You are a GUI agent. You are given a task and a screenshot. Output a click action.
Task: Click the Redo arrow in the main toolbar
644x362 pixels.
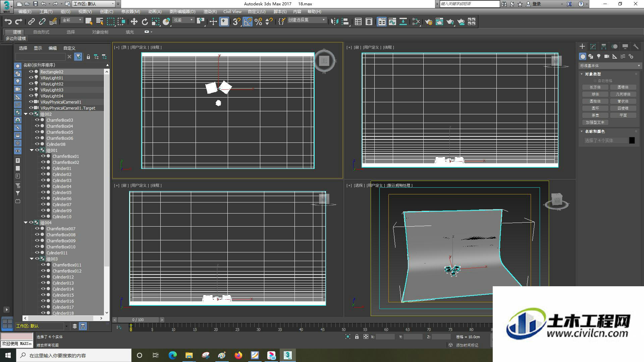(x=19, y=22)
